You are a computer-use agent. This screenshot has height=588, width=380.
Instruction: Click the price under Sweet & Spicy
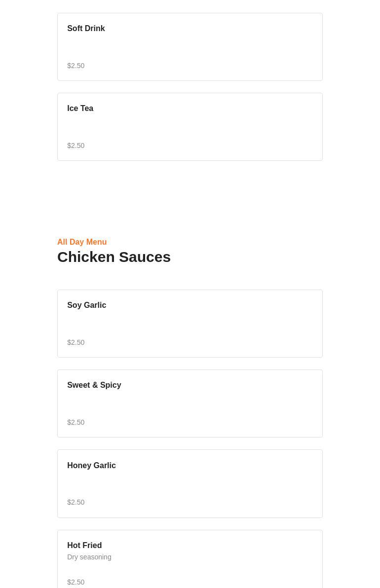pos(76,422)
